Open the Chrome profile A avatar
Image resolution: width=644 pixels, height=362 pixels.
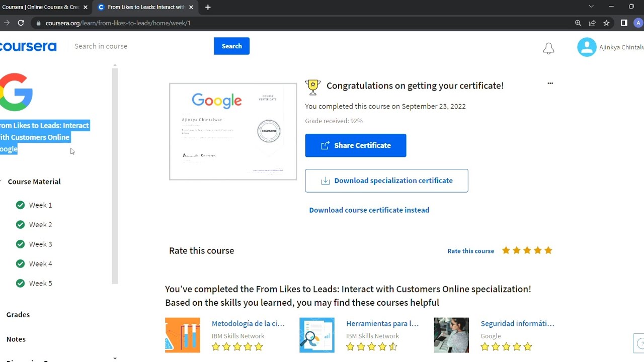[x=638, y=23]
